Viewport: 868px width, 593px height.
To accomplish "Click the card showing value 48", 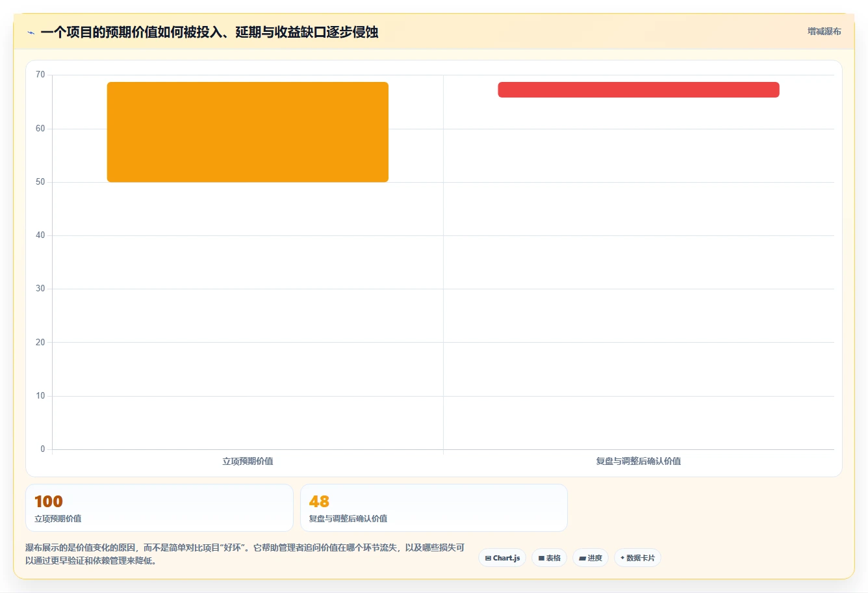I will pyautogui.click(x=434, y=508).
